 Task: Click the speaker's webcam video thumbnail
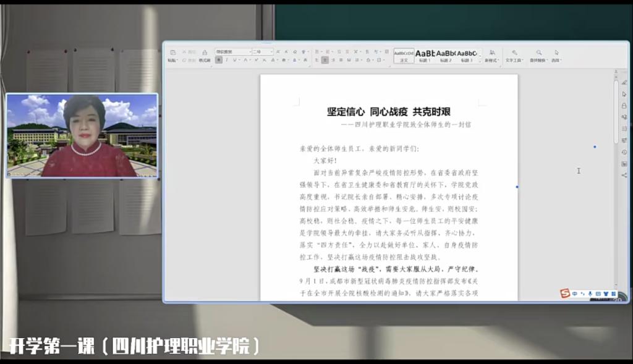(82, 135)
